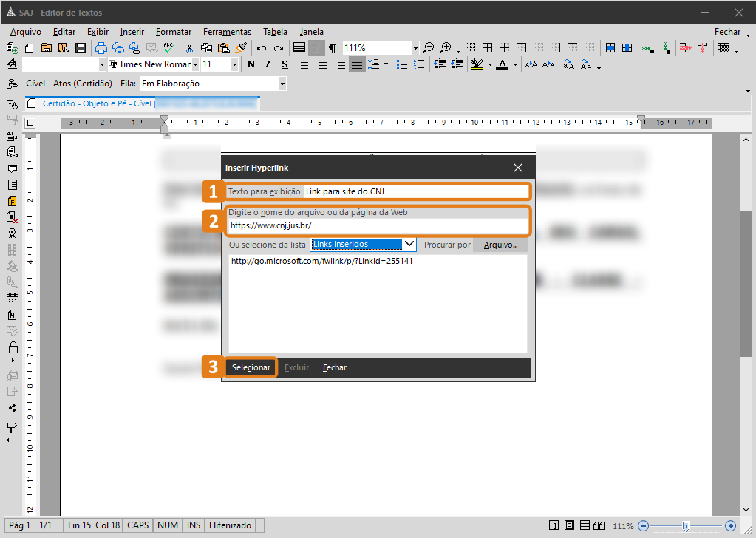The image size is (756, 538).
Task: Click the Arquivo... browse button
Action: click(x=500, y=245)
